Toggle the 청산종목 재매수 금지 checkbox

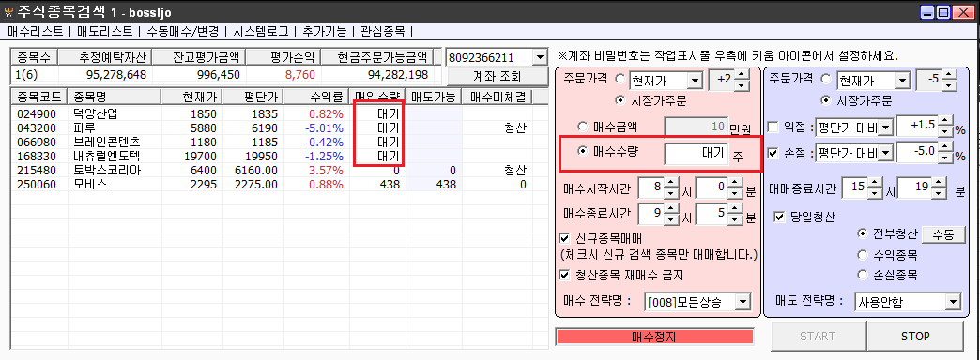[564, 275]
